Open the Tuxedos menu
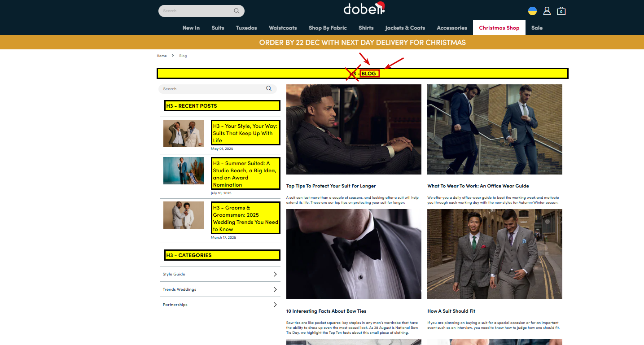Screen dimensions: 644x345 click(246, 28)
